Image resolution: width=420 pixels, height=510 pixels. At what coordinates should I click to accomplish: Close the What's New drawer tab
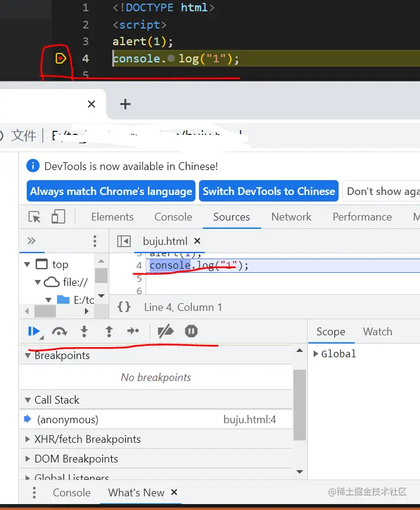(x=174, y=492)
